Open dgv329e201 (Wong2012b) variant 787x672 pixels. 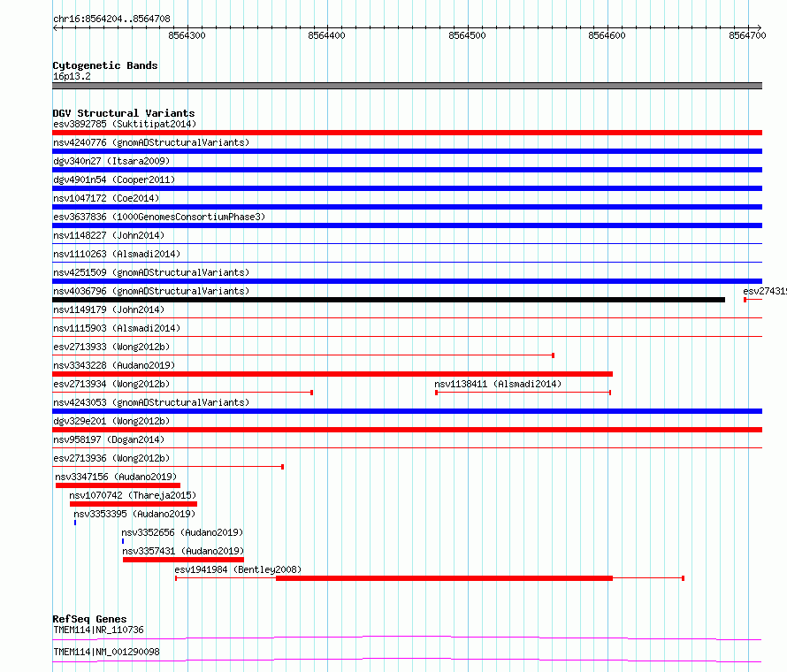[111, 421]
